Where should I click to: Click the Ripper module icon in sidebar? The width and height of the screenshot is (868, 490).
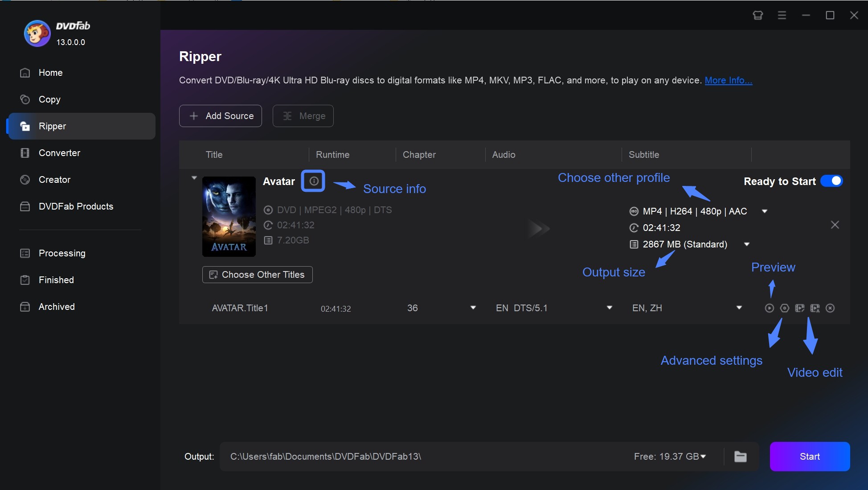tap(24, 126)
